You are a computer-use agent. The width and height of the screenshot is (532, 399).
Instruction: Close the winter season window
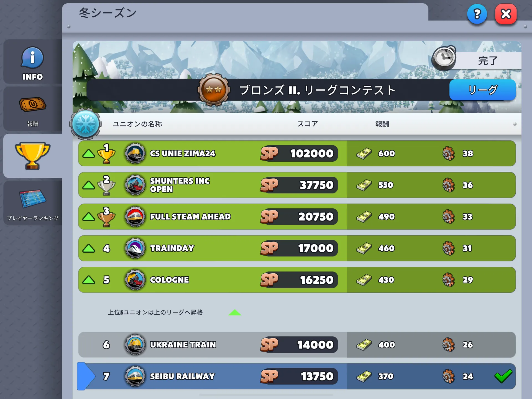pos(506,14)
